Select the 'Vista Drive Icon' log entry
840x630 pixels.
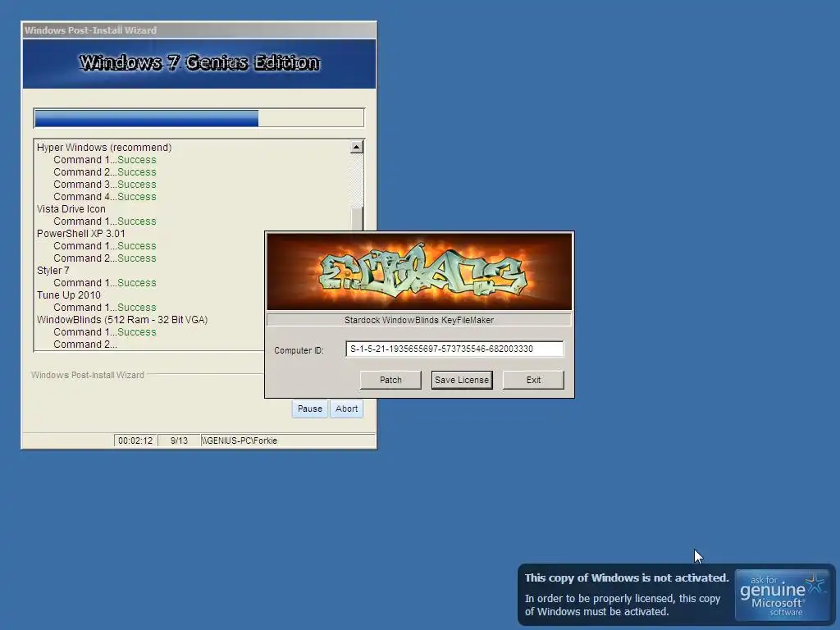coord(71,209)
